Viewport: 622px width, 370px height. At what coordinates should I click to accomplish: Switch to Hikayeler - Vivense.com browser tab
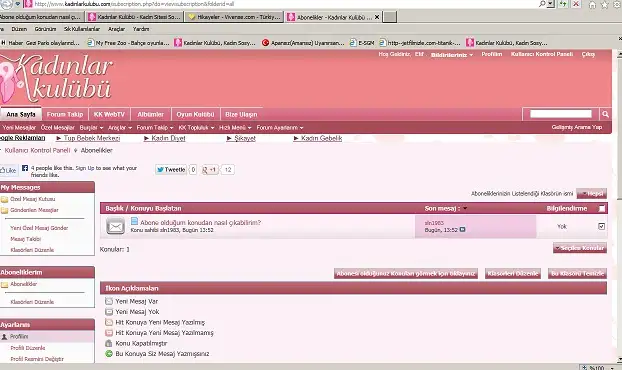[x=234, y=17]
